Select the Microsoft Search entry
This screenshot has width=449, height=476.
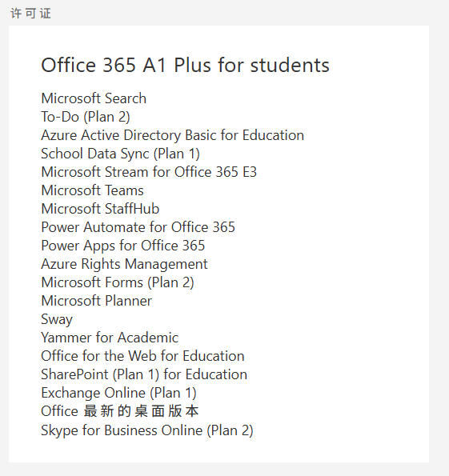coord(94,98)
